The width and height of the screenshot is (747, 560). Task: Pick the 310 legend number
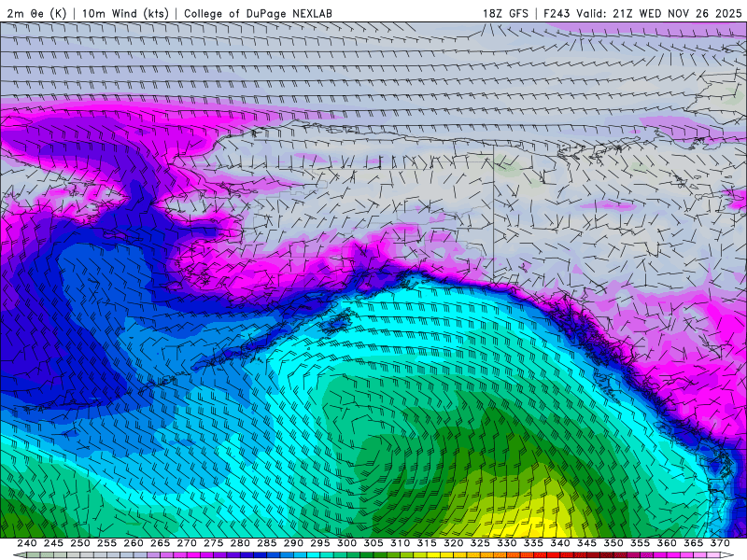pyautogui.click(x=401, y=543)
